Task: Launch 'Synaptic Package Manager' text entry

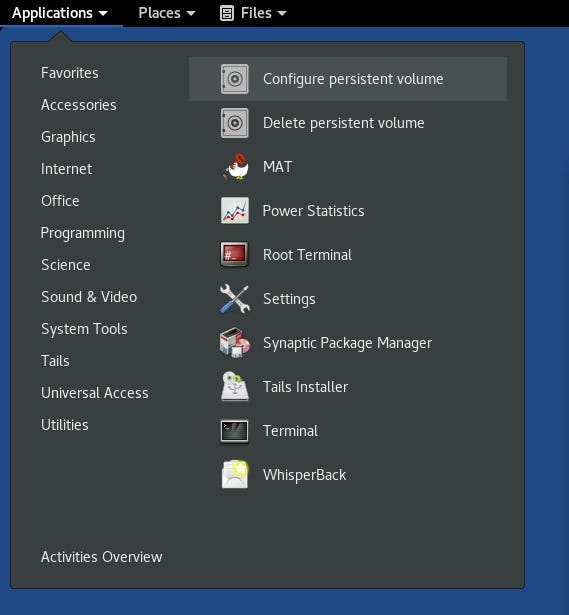Action: 347,343
